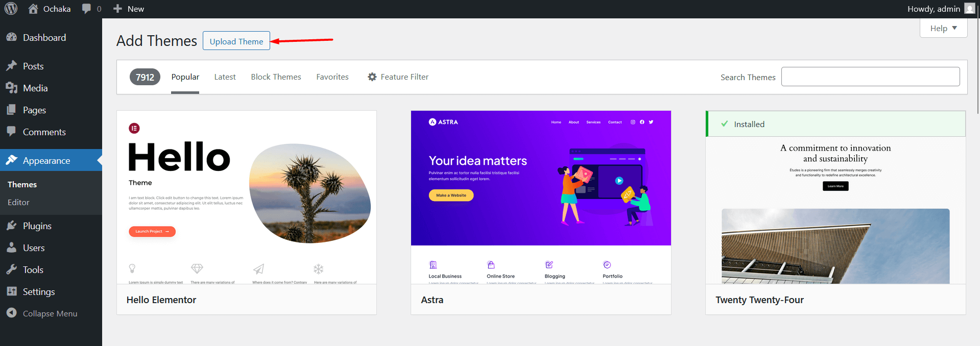Image resolution: width=980 pixels, height=346 pixels.
Task: Click the admin user avatar
Action: tap(969, 9)
